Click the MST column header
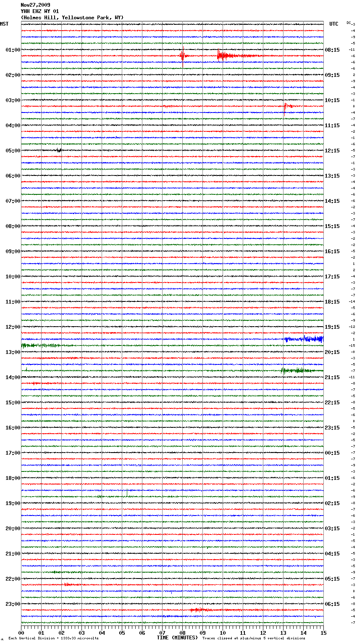 (x=4, y=24)
